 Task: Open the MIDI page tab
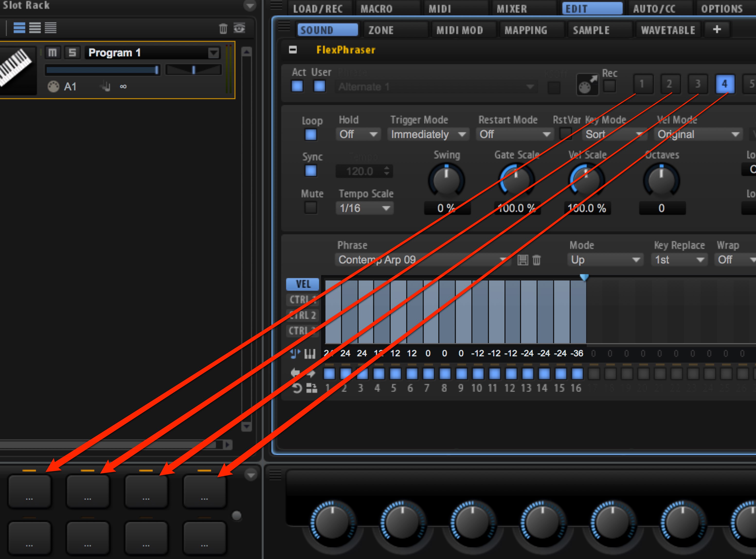pos(440,9)
